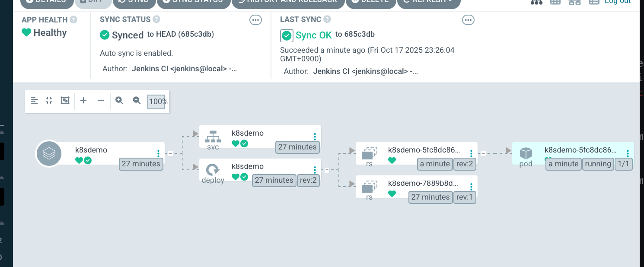This screenshot has width=644, height=267.
Task: Click the Sync OK status link
Action: [x=313, y=35]
